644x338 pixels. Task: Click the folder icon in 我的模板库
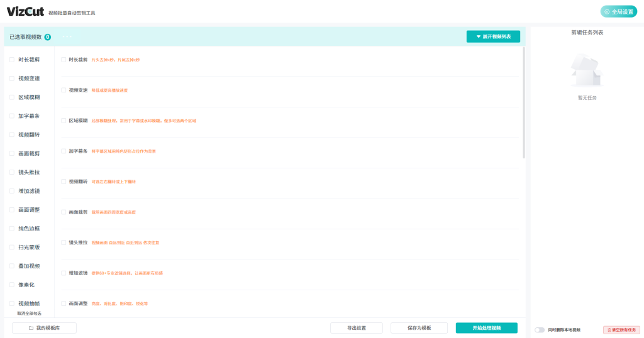coord(31,328)
